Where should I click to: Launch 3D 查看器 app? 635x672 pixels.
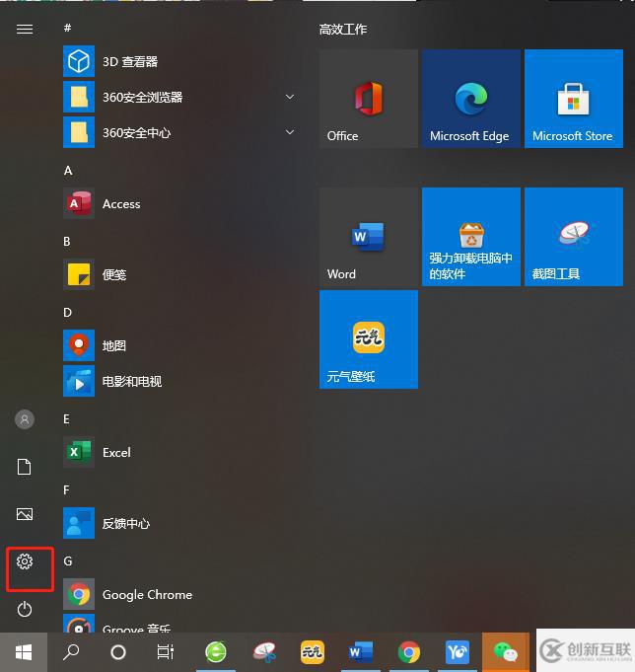click(x=179, y=61)
